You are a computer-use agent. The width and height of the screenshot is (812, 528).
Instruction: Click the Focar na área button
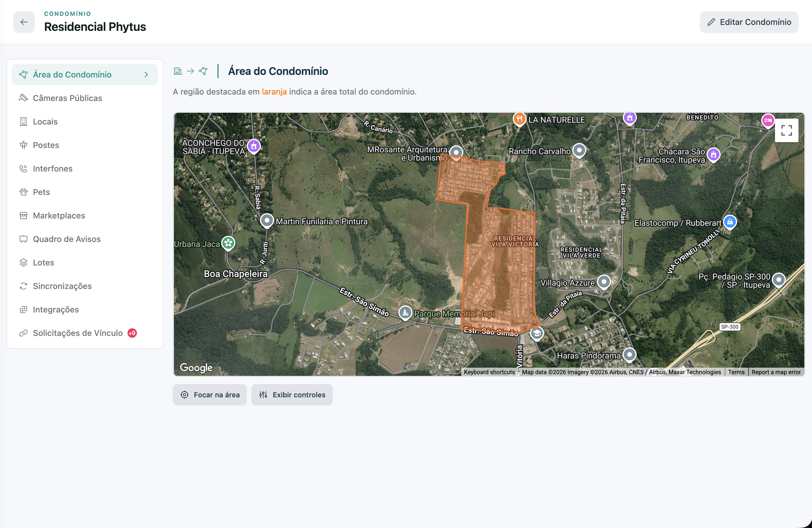click(x=209, y=395)
